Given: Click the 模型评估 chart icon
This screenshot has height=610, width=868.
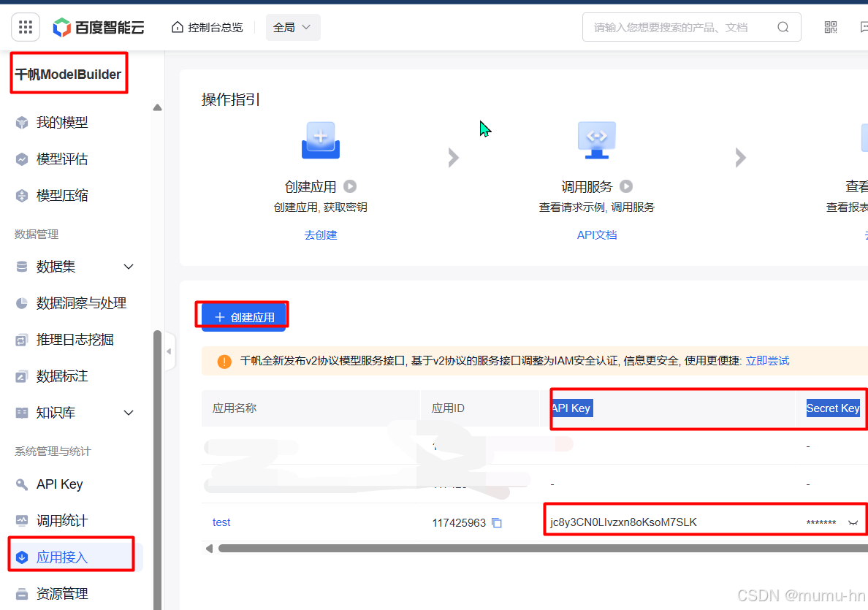Looking at the screenshot, I should 22,159.
